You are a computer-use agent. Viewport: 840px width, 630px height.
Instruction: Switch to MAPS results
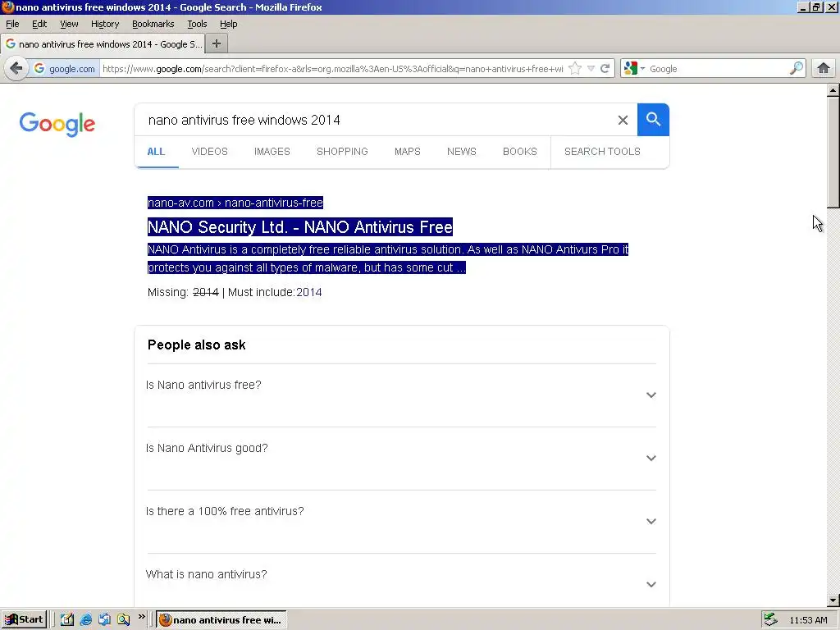click(x=408, y=152)
